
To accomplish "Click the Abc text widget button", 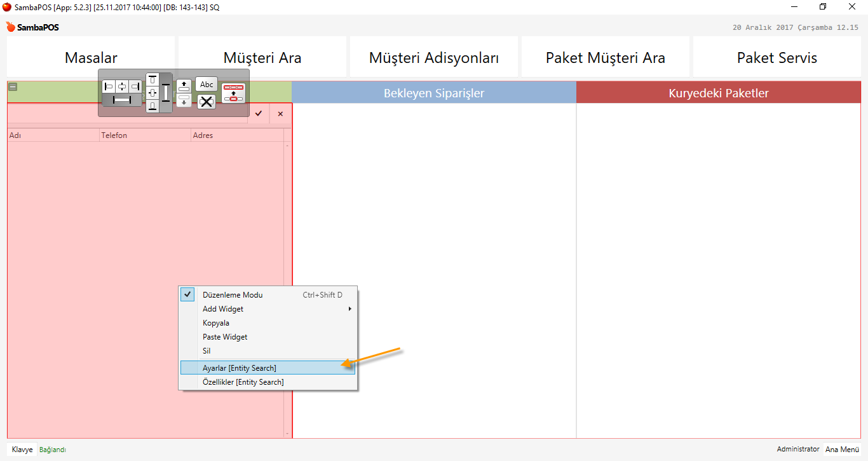I will tap(207, 85).
